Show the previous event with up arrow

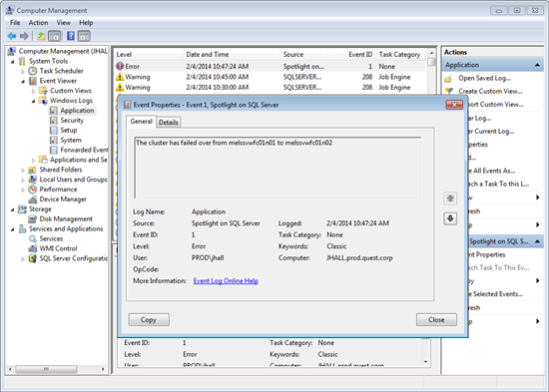(x=450, y=198)
